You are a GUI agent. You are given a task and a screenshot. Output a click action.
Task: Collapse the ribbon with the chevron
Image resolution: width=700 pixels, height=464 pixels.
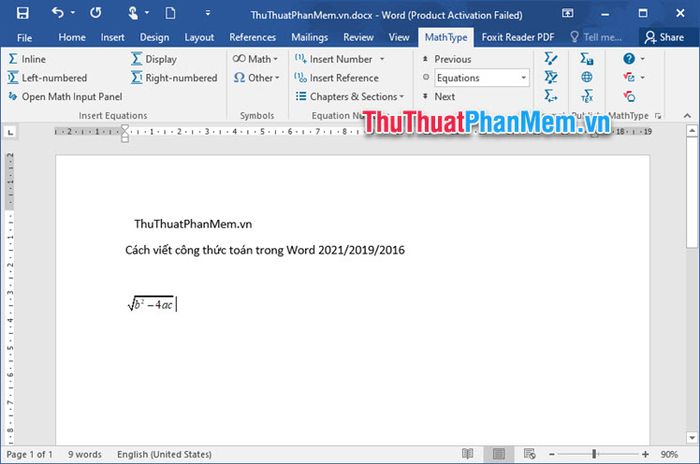(687, 116)
